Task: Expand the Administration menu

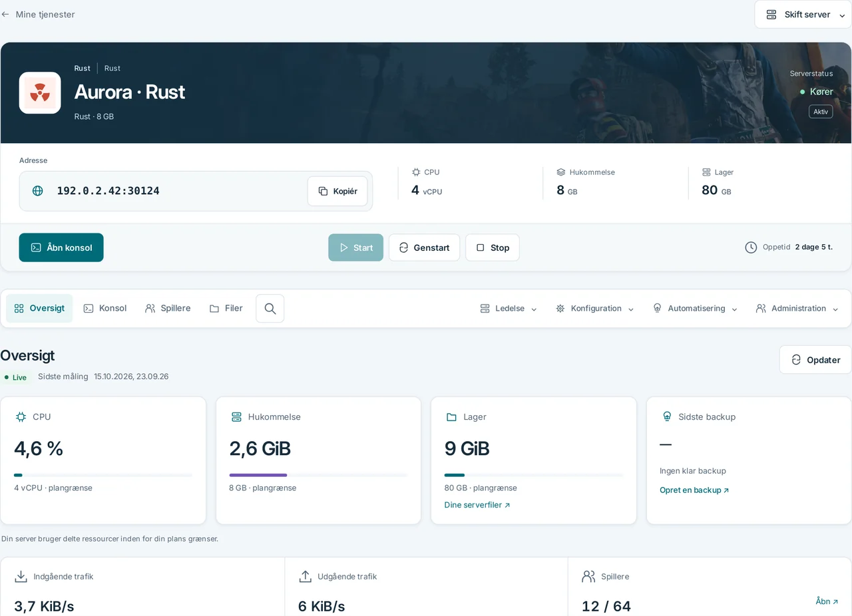Action: (797, 309)
